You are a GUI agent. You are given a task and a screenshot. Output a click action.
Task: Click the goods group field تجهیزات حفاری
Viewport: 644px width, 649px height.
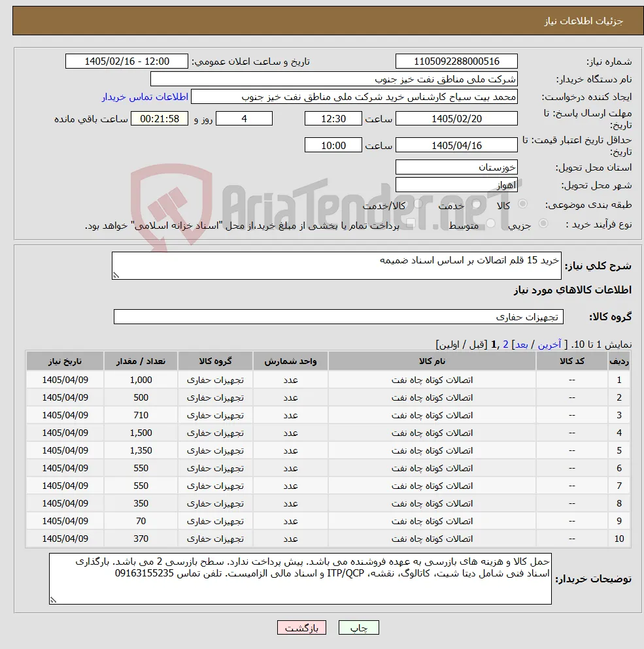click(x=339, y=316)
